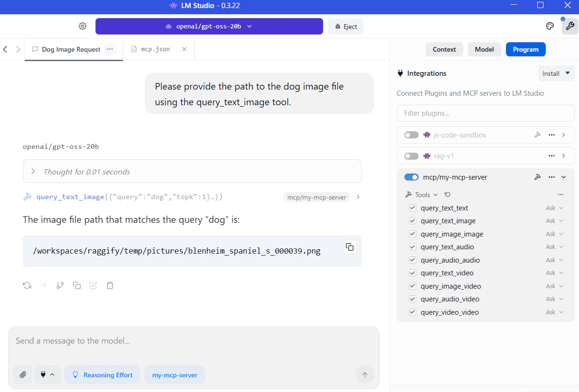This screenshot has width=579, height=392.
Task: Toggle the wrench settings panel icon
Action: click(x=570, y=26)
